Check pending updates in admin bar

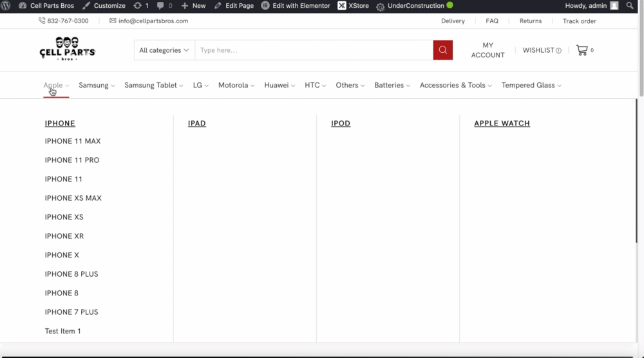coord(141,6)
